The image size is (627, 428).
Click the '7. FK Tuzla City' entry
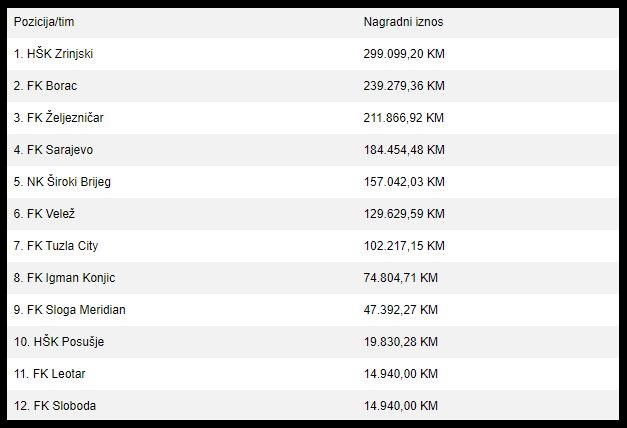pyautogui.click(x=56, y=246)
